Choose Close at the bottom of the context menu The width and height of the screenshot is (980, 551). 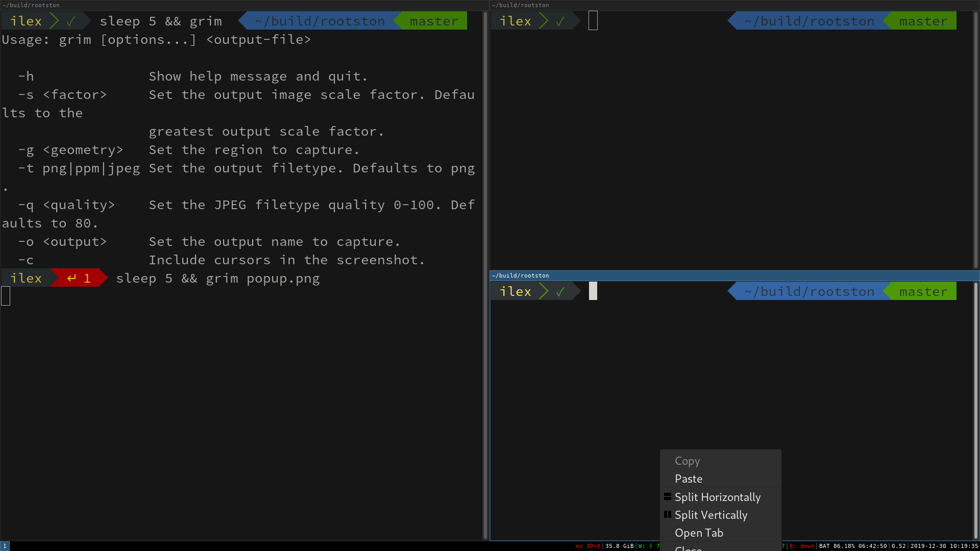(688, 548)
